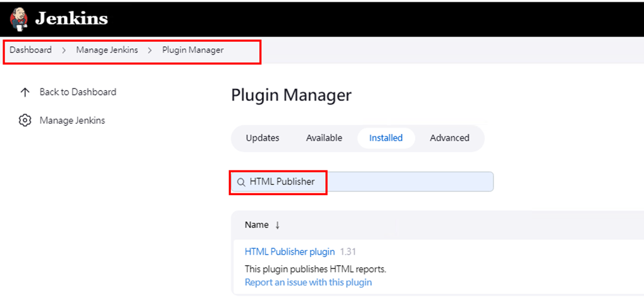
Task: Go to the Advanced tab
Action: click(449, 138)
